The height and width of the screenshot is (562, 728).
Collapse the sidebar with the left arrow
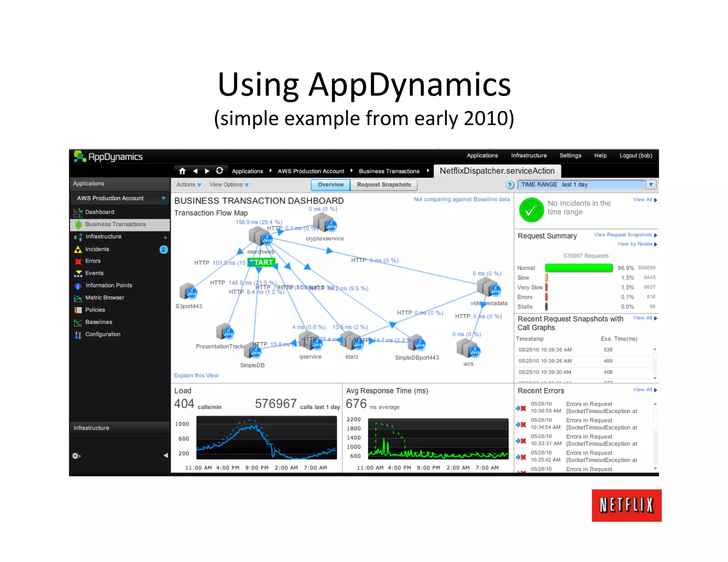pyautogui.click(x=166, y=455)
